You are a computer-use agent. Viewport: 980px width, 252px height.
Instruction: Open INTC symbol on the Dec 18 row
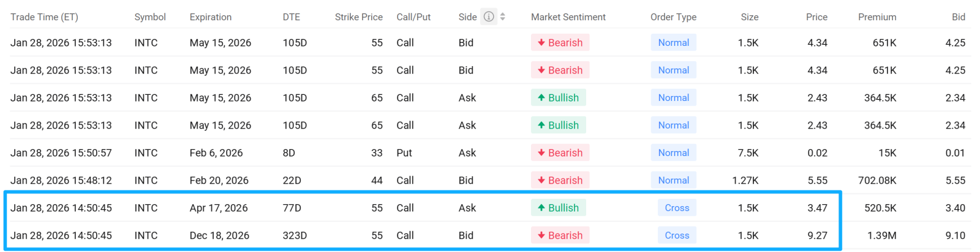[146, 235]
